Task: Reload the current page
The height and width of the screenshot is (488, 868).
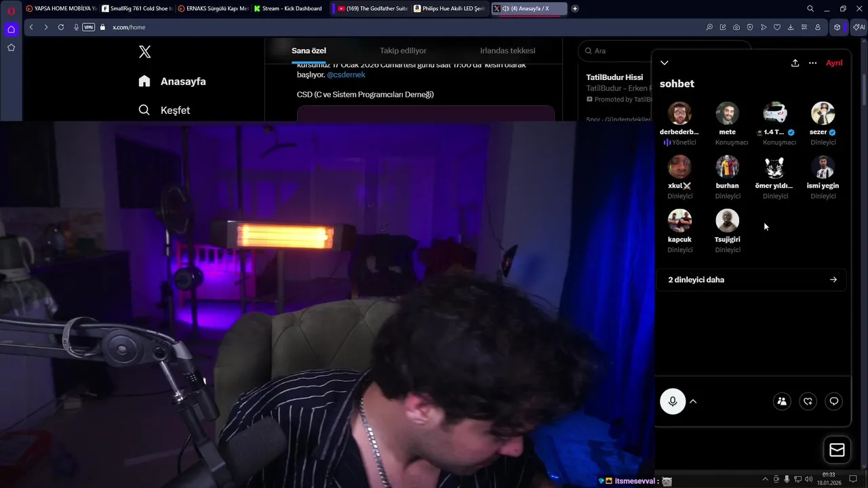Action: click(61, 27)
